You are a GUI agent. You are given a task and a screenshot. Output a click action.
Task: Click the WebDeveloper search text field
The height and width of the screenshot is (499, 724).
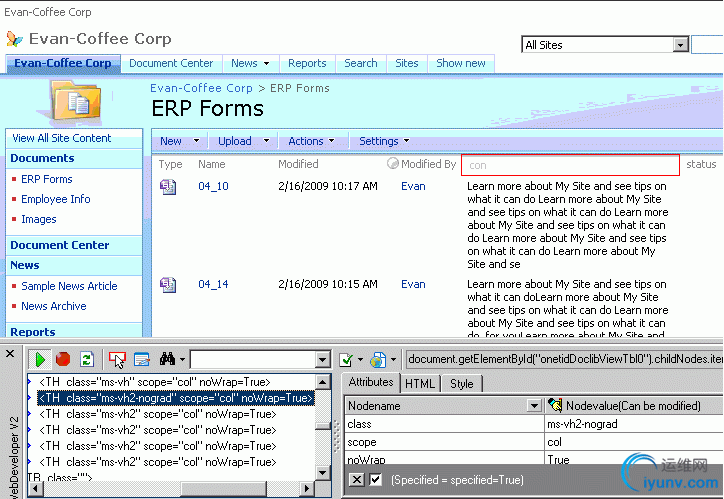[x=253, y=360]
